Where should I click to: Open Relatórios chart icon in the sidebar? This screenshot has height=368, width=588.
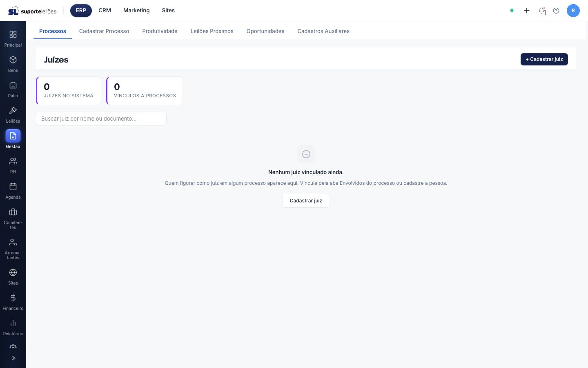click(13, 328)
